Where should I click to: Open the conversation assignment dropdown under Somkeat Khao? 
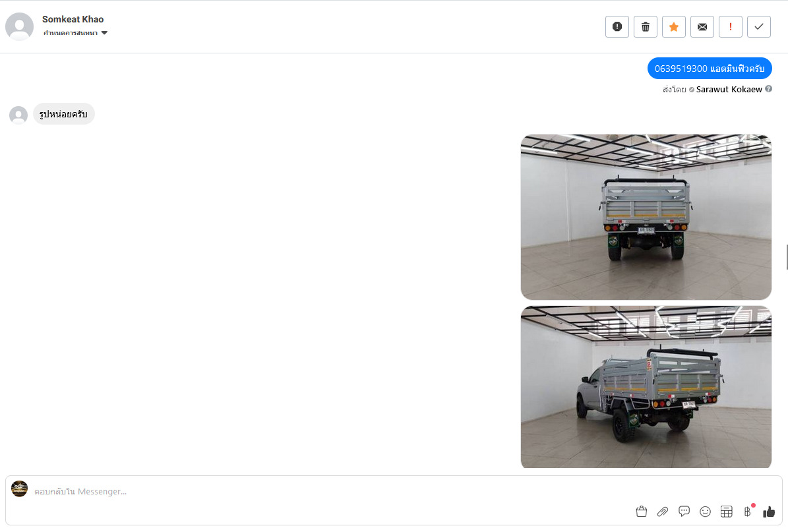pos(75,33)
